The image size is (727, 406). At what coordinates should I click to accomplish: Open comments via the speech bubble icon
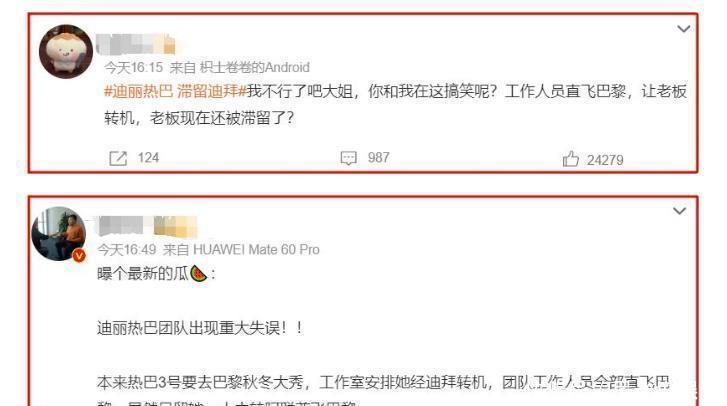(348, 158)
